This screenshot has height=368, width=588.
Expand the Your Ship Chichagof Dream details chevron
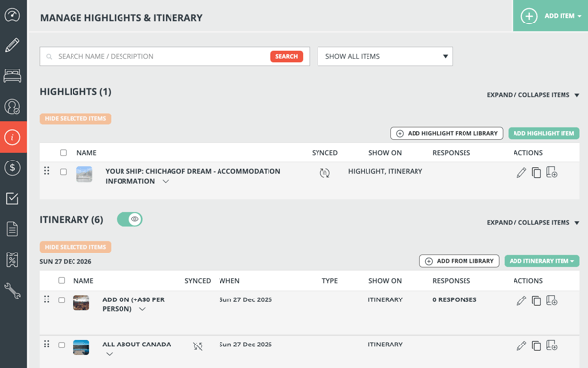[166, 182]
